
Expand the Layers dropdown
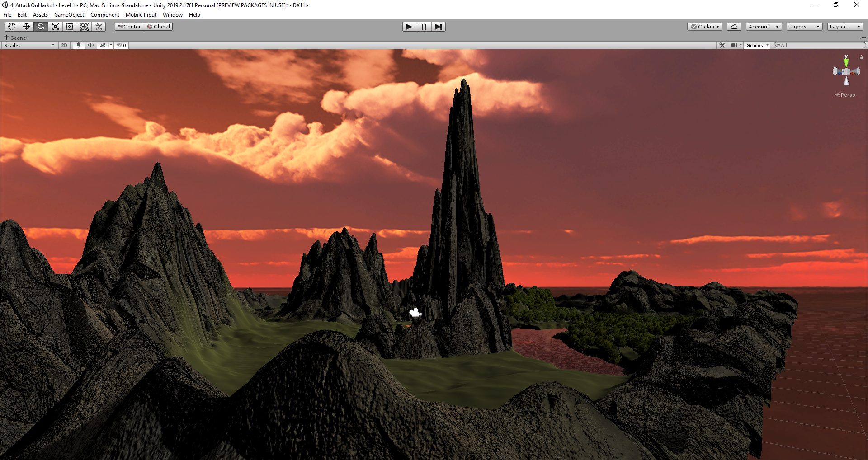pos(804,27)
